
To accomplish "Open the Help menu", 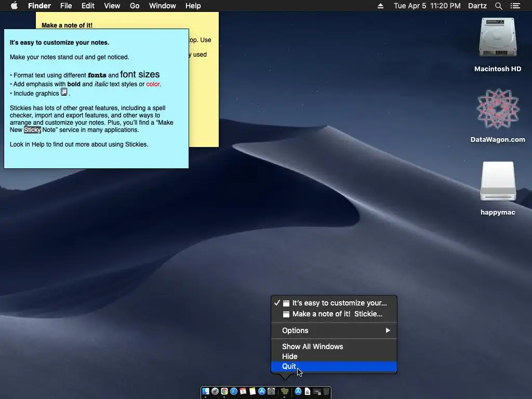I will (193, 6).
